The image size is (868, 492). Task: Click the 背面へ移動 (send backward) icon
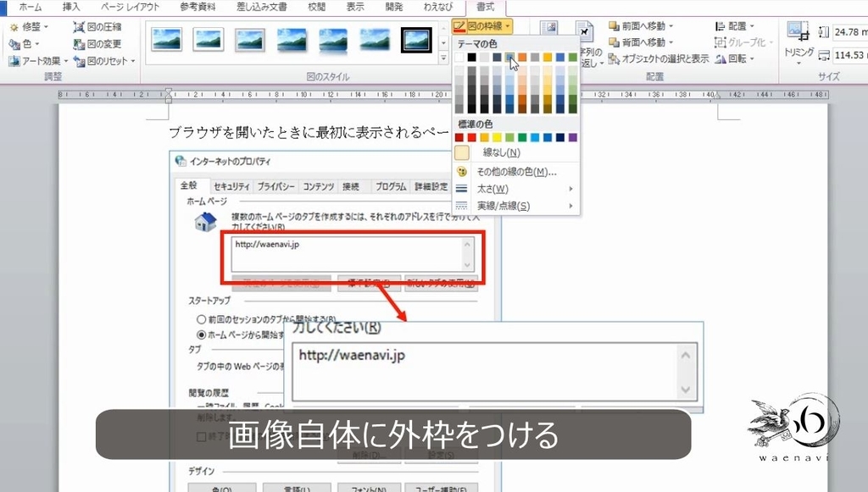(614, 42)
